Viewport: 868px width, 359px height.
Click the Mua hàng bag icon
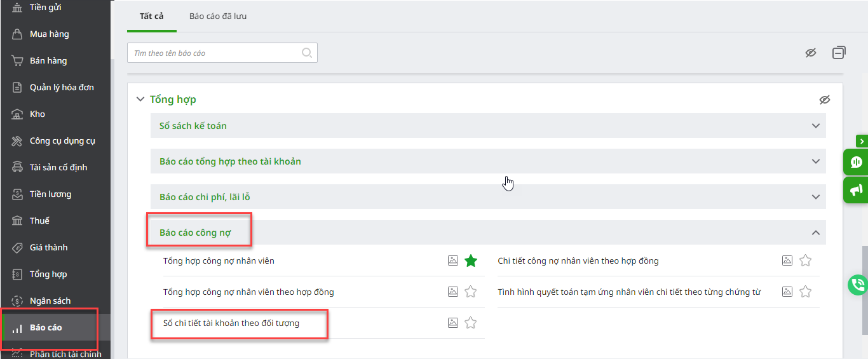pos(17,34)
